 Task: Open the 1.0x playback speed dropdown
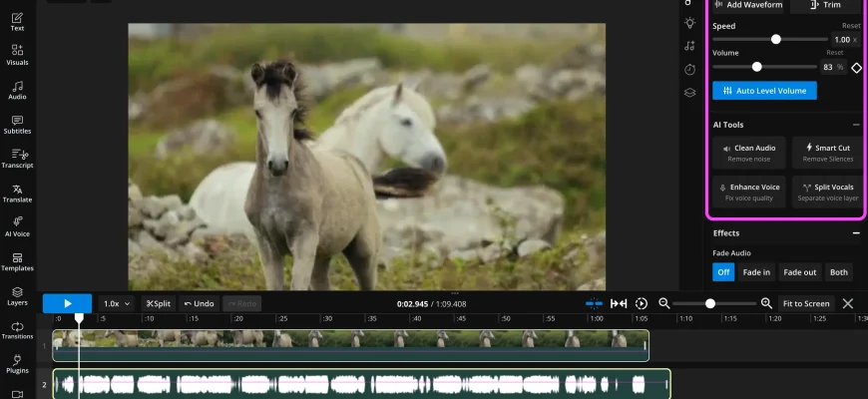click(x=117, y=303)
